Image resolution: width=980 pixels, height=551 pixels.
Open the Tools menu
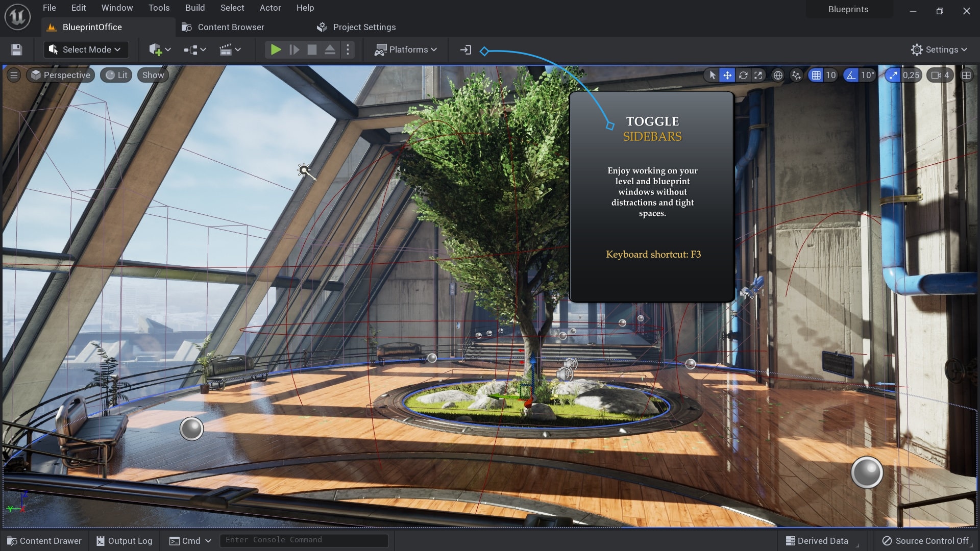[159, 8]
